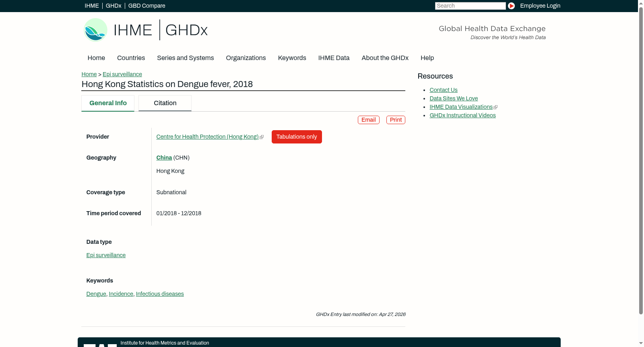Click external link icon beside Centre for Health Protection

pyautogui.click(x=262, y=137)
